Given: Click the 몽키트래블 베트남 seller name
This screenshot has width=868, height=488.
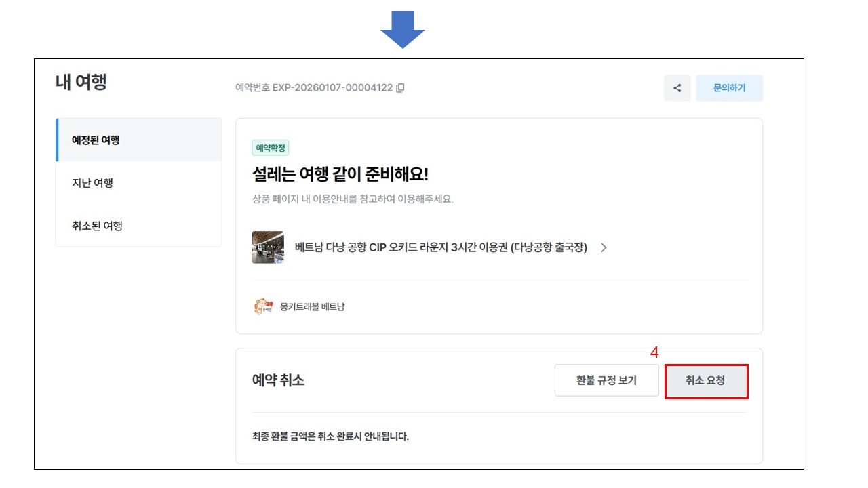Looking at the screenshot, I should pos(312,307).
